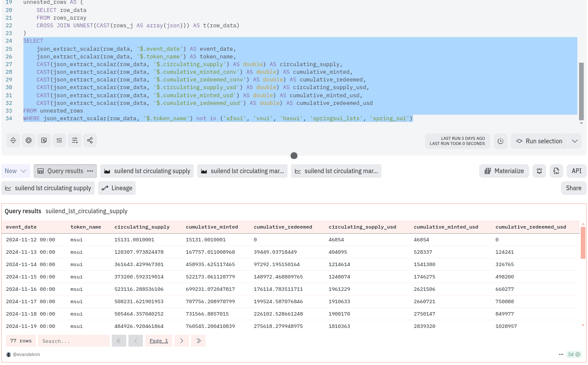Open the three-dot menu on Query results tab
This screenshot has width=588, height=365.
[90, 171]
